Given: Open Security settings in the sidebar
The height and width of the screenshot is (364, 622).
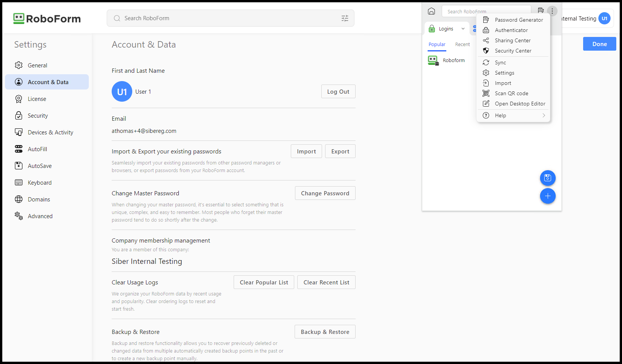Looking at the screenshot, I should [x=38, y=116].
